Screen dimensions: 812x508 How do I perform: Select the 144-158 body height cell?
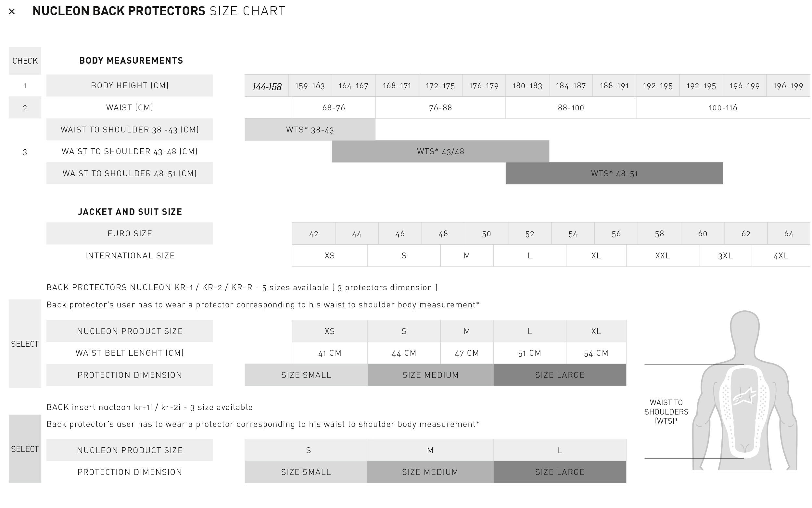coord(267,86)
